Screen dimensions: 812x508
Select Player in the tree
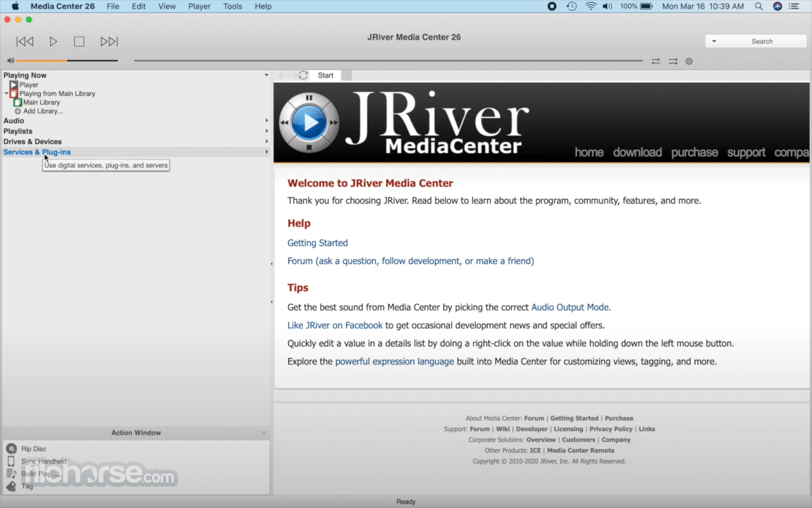tap(28, 85)
